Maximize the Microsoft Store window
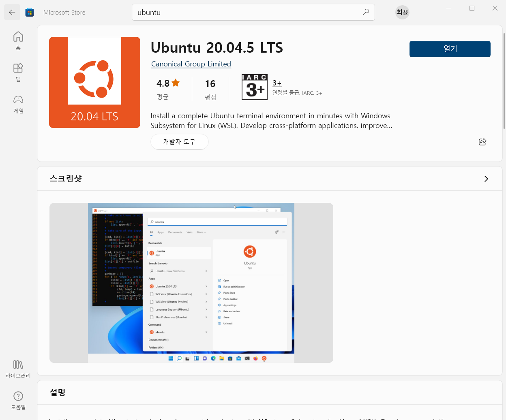Screen dimensions: 506x420 tap(472, 8)
